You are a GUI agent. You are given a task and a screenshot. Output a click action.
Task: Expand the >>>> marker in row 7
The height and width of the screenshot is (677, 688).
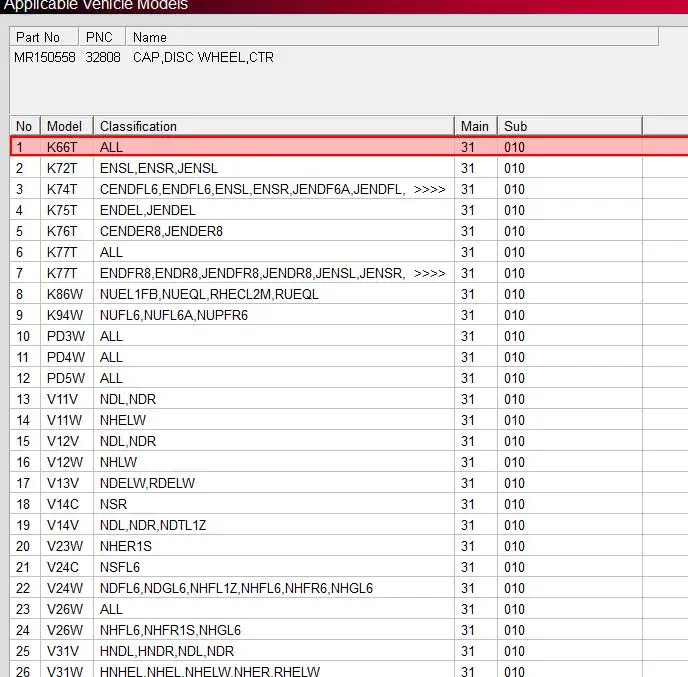(x=429, y=273)
